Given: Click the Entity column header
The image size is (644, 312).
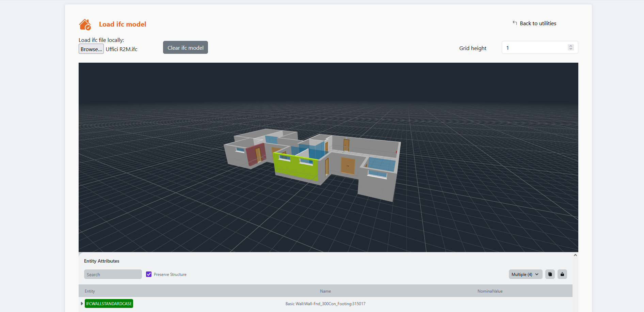Looking at the screenshot, I should click(x=90, y=291).
